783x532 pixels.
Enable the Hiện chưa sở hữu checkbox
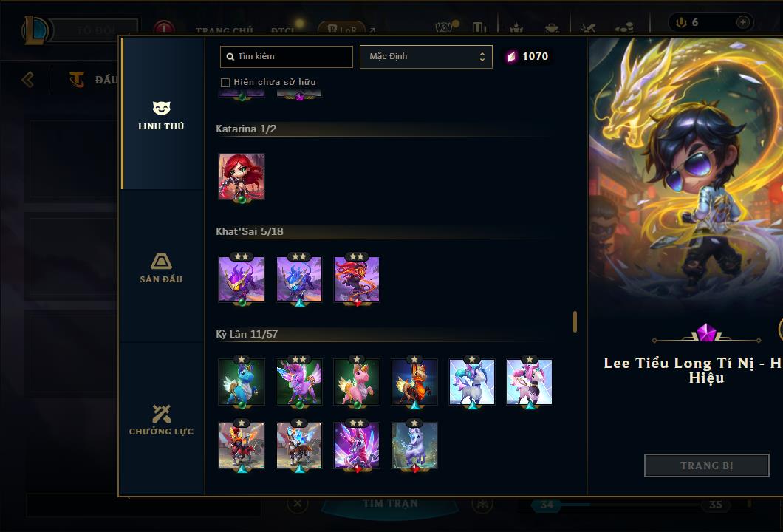(225, 83)
